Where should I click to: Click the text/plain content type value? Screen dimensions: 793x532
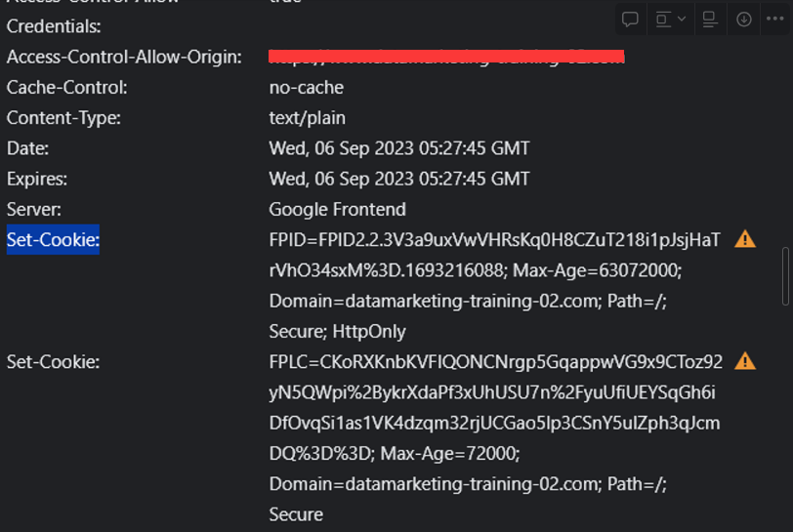click(307, 118)
